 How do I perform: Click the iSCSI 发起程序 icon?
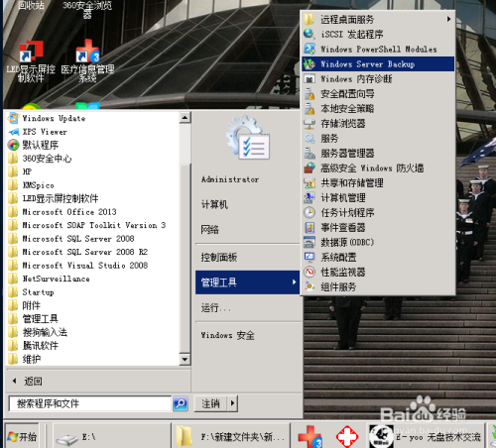coord(310,34)
